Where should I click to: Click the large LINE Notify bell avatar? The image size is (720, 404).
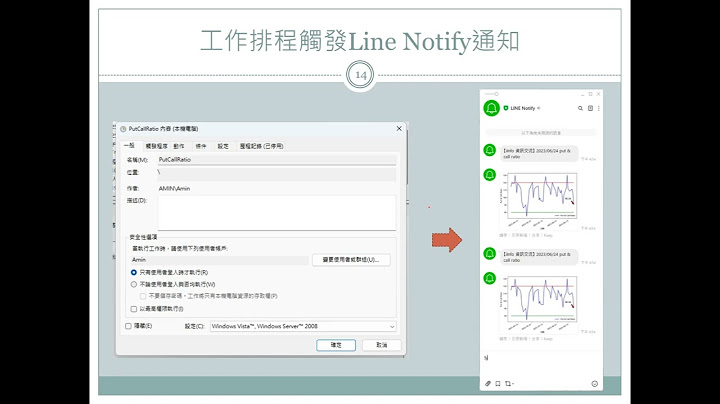tap(491, 108)
